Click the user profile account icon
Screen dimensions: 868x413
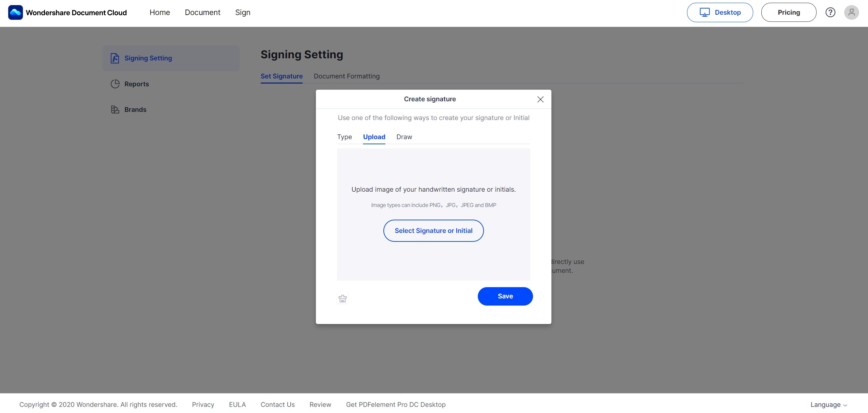pos(851,12)
